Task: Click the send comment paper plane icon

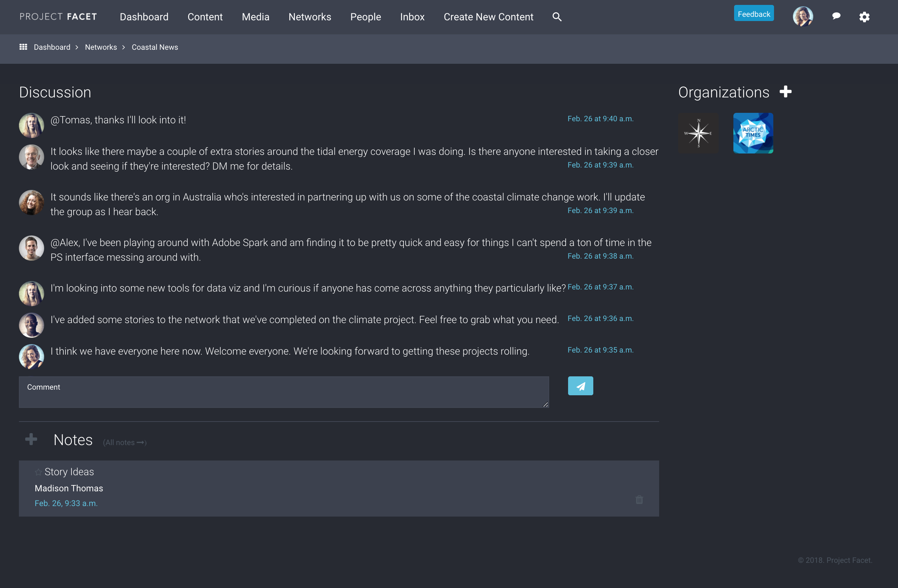Action: pyautogui.click(x=580, y=386)
